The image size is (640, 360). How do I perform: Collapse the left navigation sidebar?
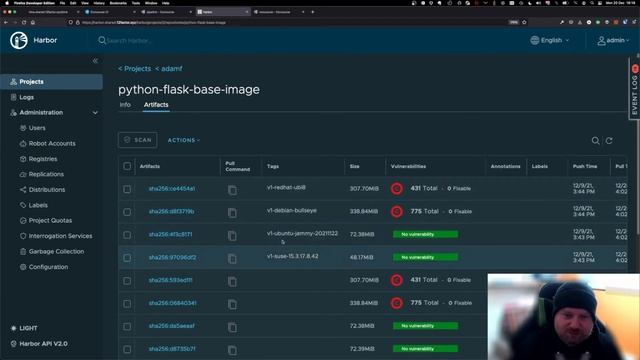coord(95,61)
